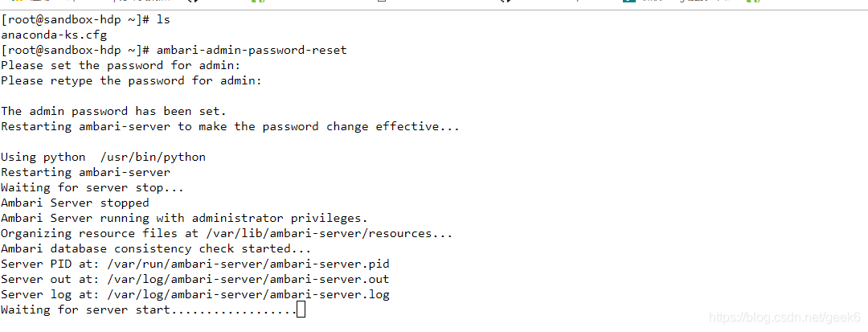Click the 'Waiting for server start' text
The height and width of the screenshot is (332, 868).
point(85,309)
